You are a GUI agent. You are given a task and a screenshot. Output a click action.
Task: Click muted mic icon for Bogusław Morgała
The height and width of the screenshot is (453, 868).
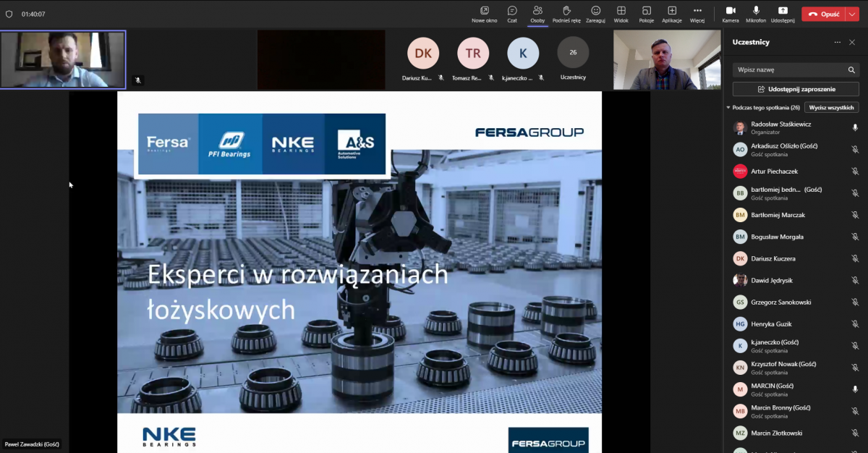pyautogui.click(x=855, y=237)
